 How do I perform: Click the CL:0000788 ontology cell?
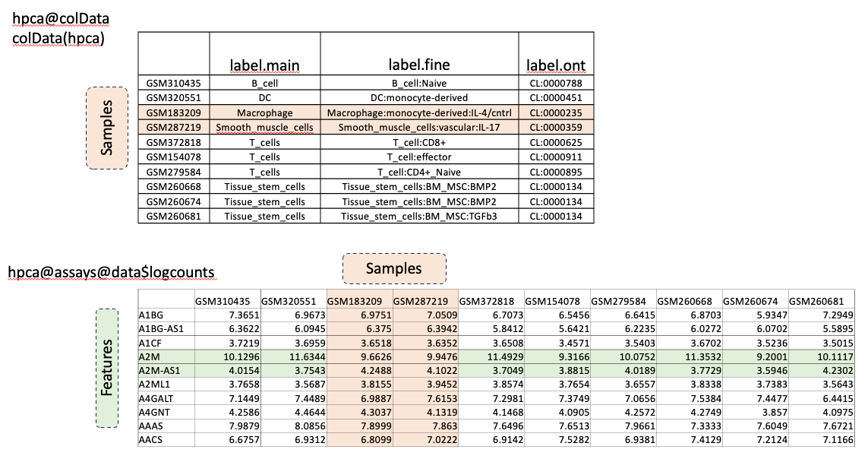point(556,84)
